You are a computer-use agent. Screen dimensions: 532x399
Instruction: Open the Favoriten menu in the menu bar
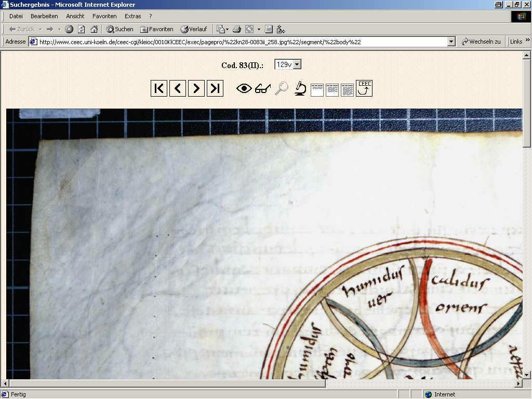pos(104,16)
